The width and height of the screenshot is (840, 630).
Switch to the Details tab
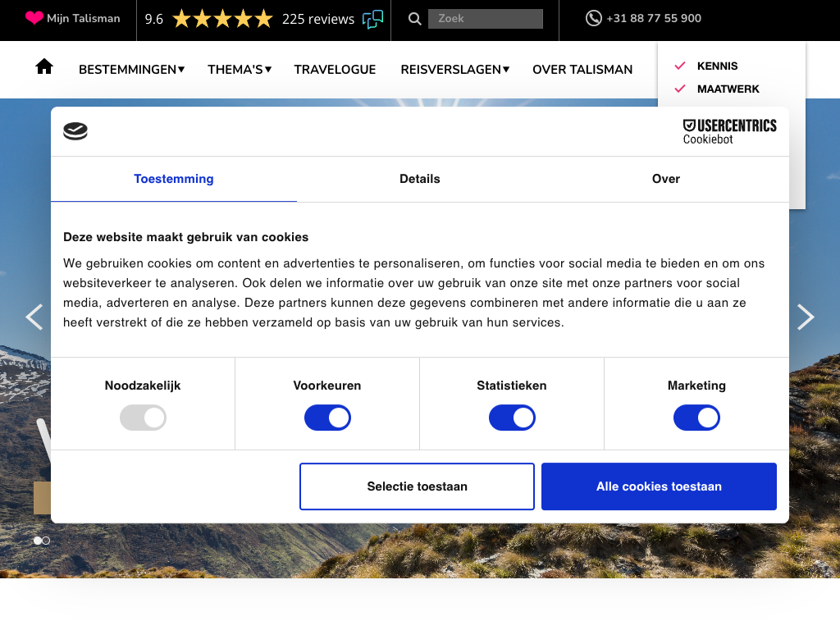(420, 179)
